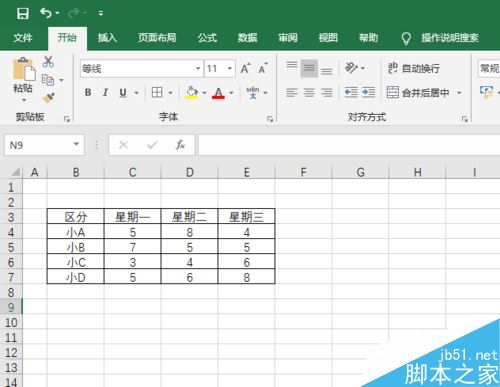Image resolution: width=500 pixels, height=387 pixels.
Task: Expand the 粘贴 options arrow
Action: tap(24, 99)
